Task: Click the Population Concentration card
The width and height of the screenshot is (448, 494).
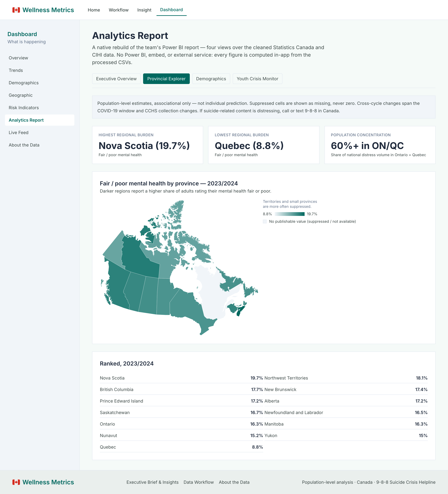Action: [x=380, y=145]
